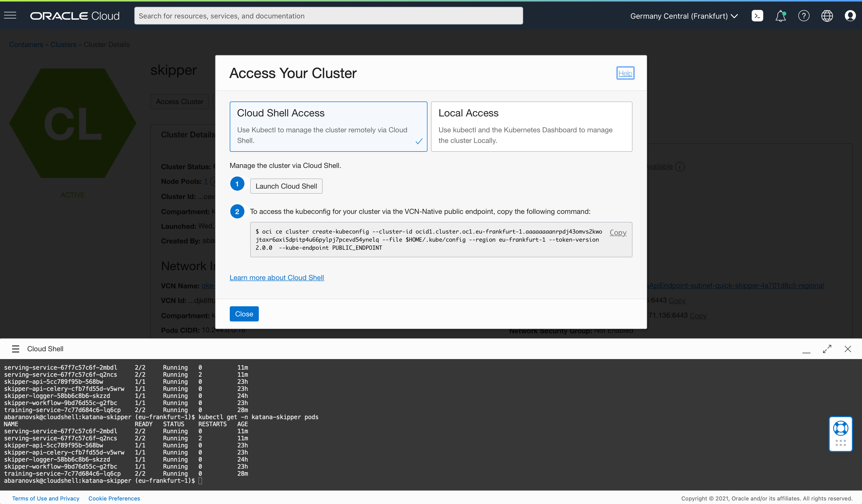Viewport: 862px width, 504px height.
Task: Open the help question mark icon
Action: [803, 16]
